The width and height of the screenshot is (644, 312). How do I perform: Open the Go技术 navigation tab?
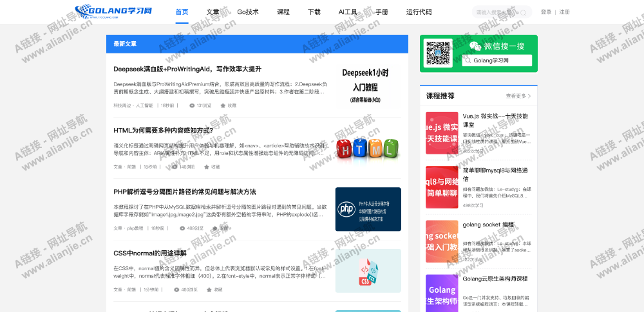click(248, 12)
